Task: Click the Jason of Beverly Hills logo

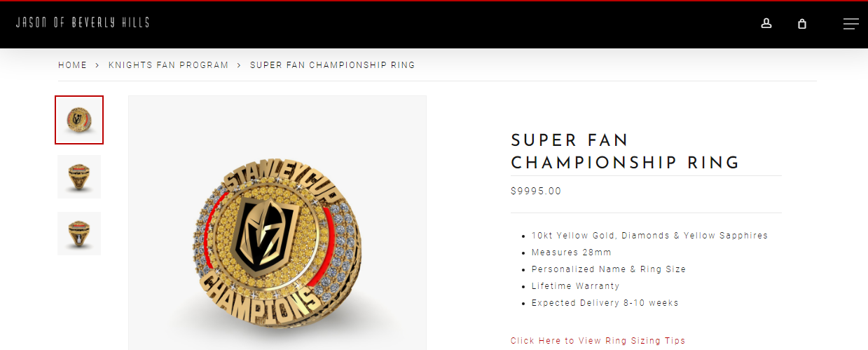Action: tap(83, 22)
